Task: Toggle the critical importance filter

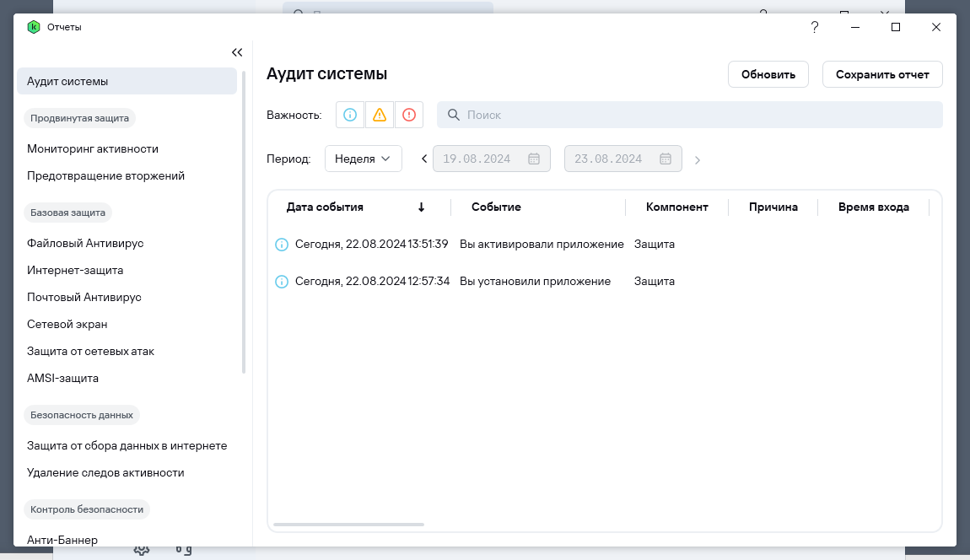Action: tap(409, 115)
